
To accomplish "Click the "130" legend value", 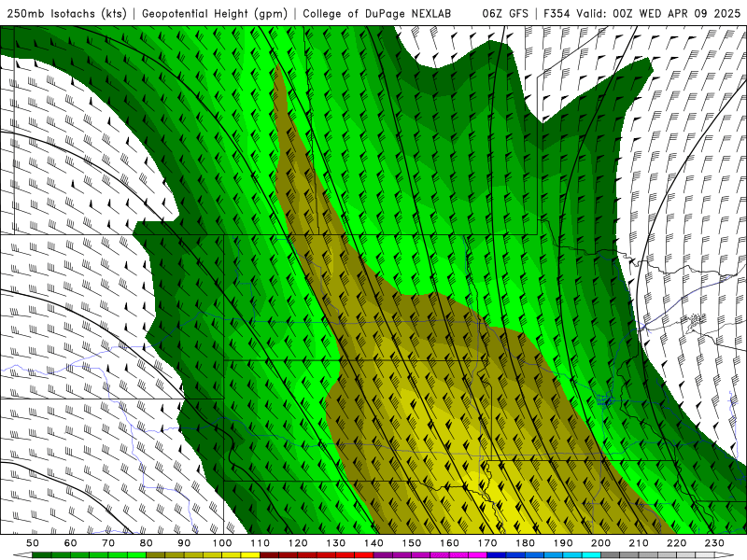I will pos(336,543).
